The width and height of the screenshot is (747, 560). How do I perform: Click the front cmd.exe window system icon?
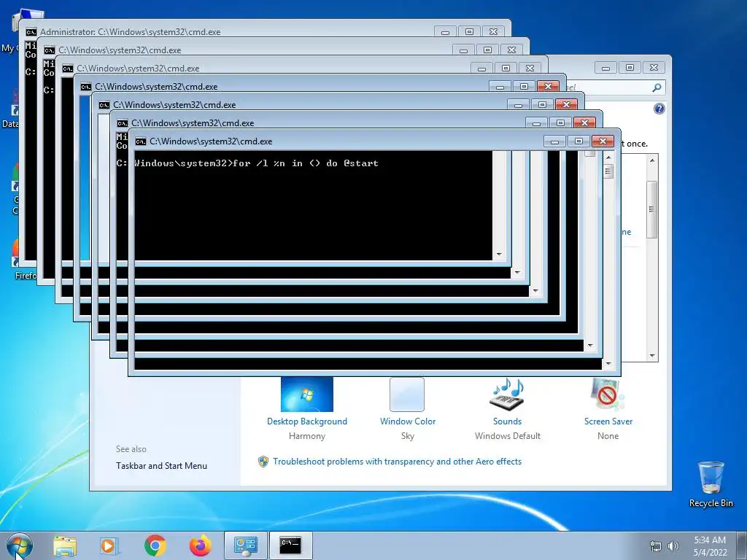(x=141, y=141)
